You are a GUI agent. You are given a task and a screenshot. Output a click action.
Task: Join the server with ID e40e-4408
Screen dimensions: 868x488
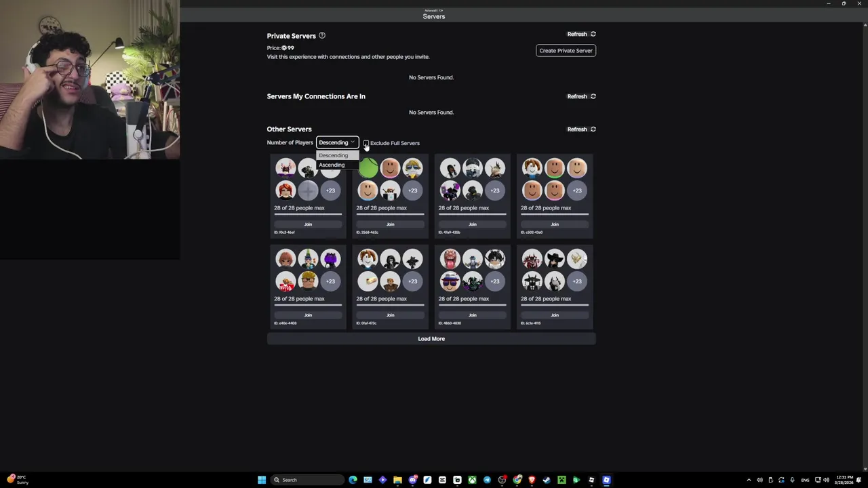pos(308,315)
